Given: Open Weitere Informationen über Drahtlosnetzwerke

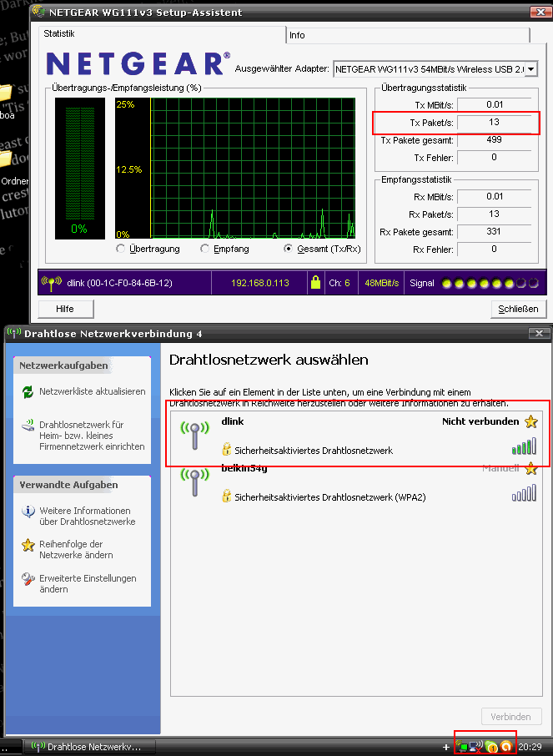Looking at the screenshot, I should click(88, 516).
